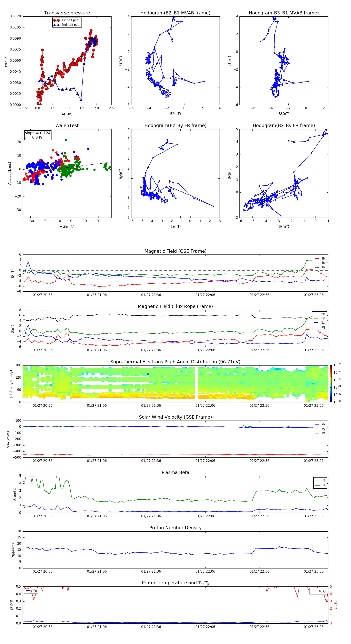Select 'Vz' in solar wind legend
351x644 pixels.
(320, 433)
